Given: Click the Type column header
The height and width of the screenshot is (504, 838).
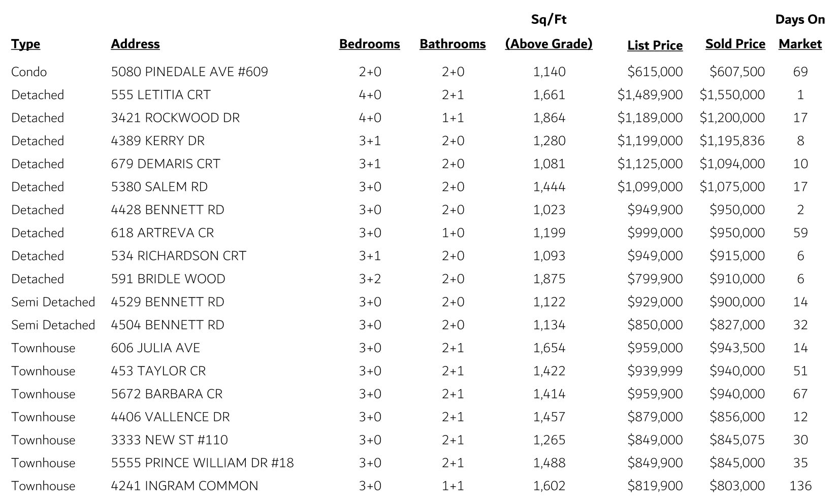Looking at the screenshot, I should [x=25, y=44].
